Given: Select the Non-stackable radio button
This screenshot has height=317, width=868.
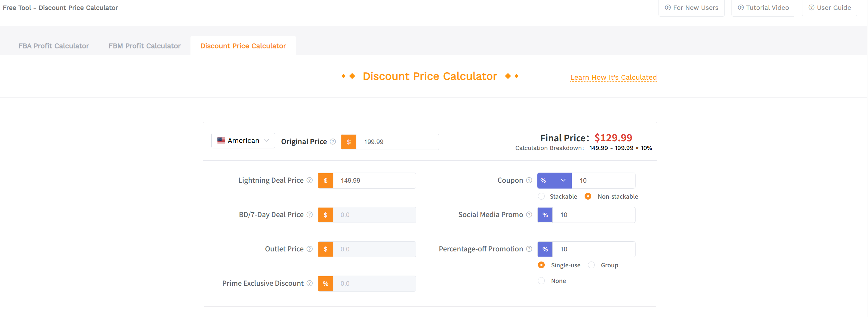Looking at the screenshot, I should [x=589, y=197].
